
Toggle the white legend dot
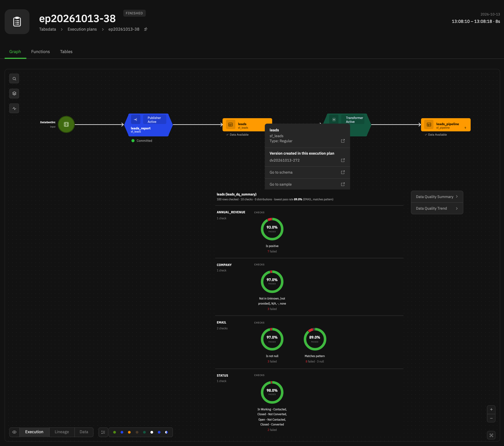click(x=152, y=432)
